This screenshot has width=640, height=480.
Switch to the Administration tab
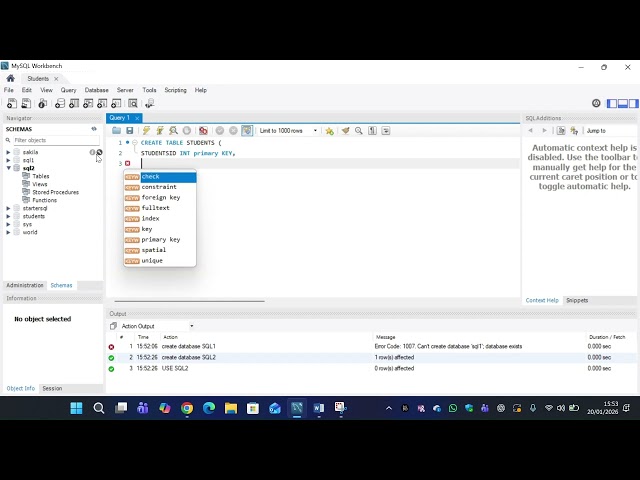25,285
